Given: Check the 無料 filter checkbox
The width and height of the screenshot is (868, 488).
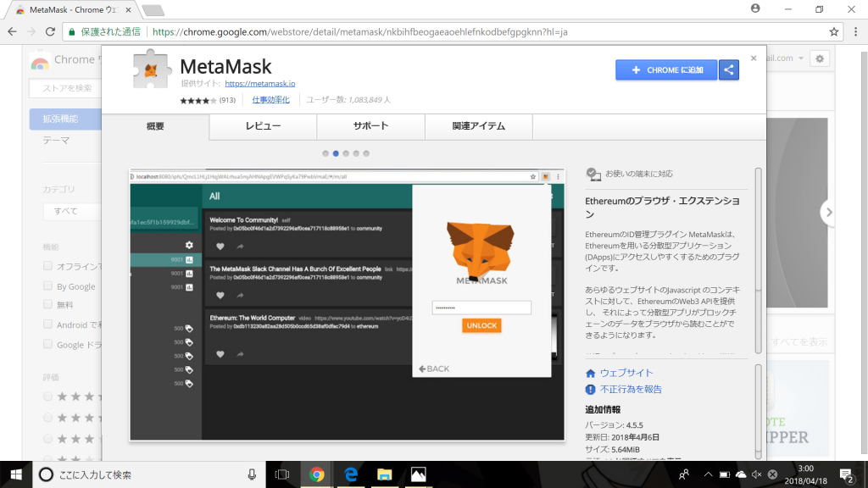Looking at the screenshot, I should [47, 305].
